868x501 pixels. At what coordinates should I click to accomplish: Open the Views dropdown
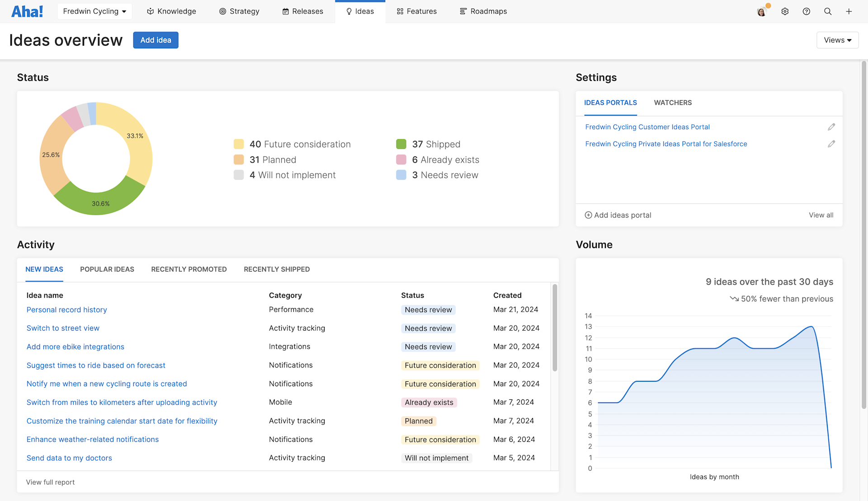(837, 40)
